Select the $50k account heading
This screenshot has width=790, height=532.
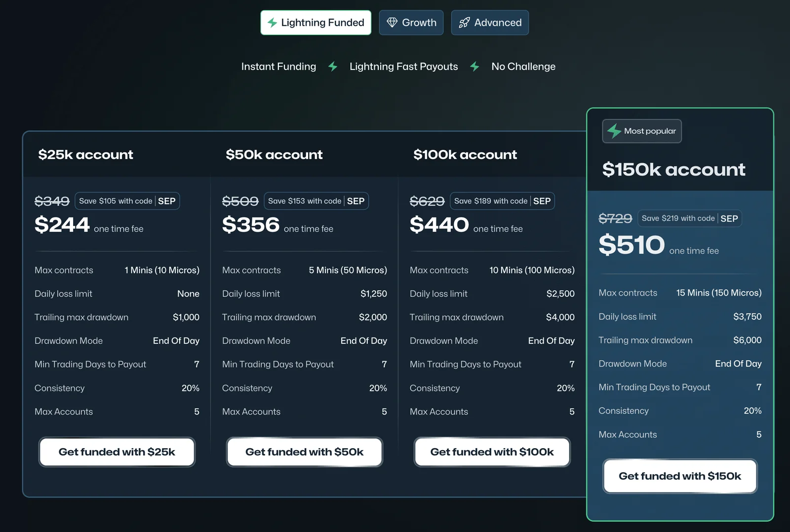point(274,154)
